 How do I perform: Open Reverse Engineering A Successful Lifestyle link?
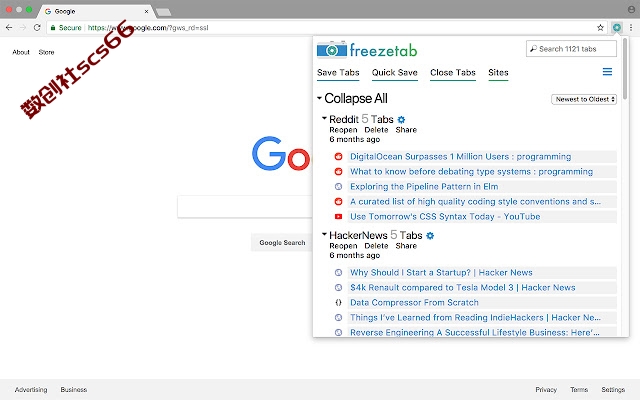[x=475, y=332]
